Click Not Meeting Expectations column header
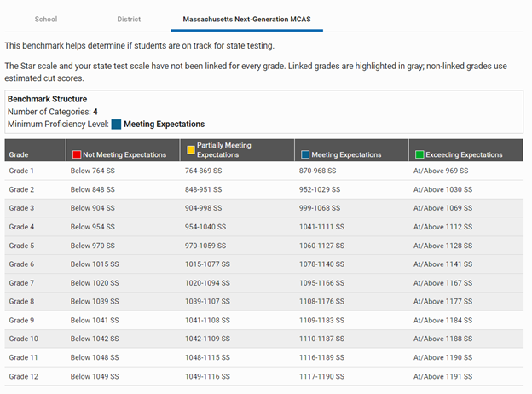This screenshot has height=394, width=532. (x=123, y=150)
